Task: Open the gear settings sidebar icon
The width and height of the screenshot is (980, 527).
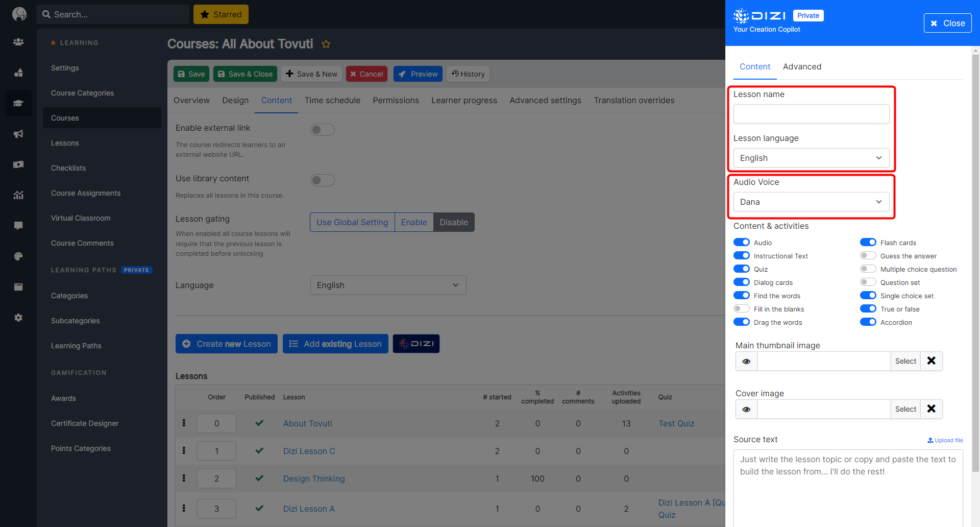Action: pos(18,318)
